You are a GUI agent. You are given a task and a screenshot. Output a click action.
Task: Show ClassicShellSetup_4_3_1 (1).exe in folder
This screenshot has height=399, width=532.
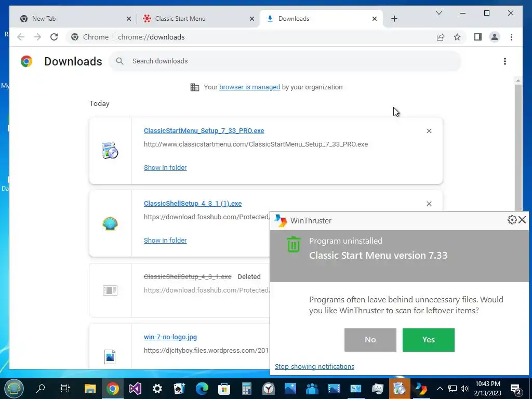(165, 240)
